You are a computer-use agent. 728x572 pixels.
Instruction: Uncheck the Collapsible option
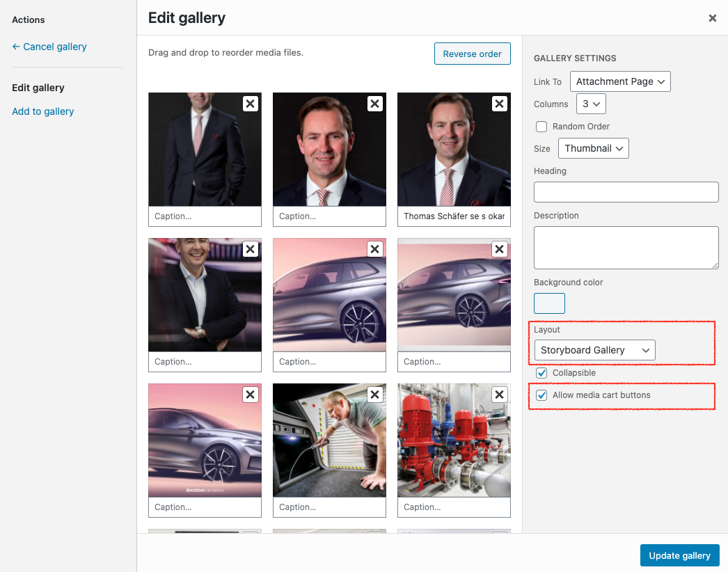[541, 373]
